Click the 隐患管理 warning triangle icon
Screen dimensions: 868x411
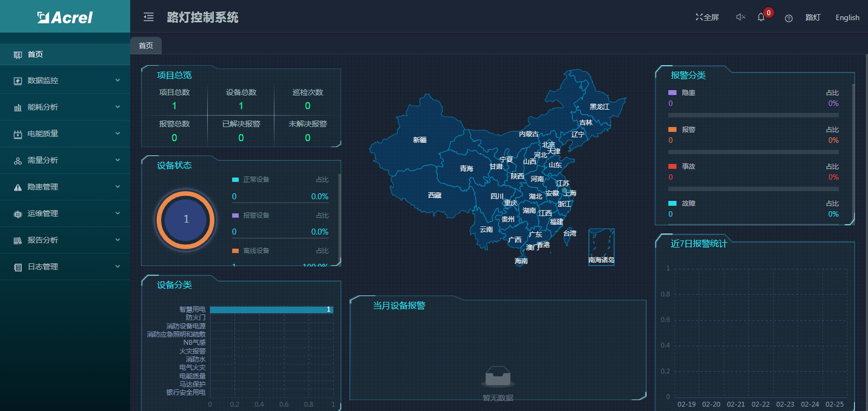[18, 187]
